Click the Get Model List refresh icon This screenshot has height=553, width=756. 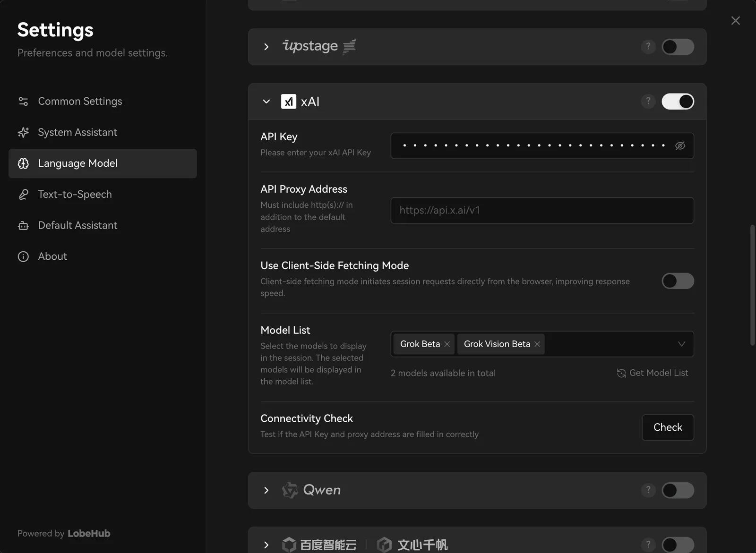[x=621, y=373]
